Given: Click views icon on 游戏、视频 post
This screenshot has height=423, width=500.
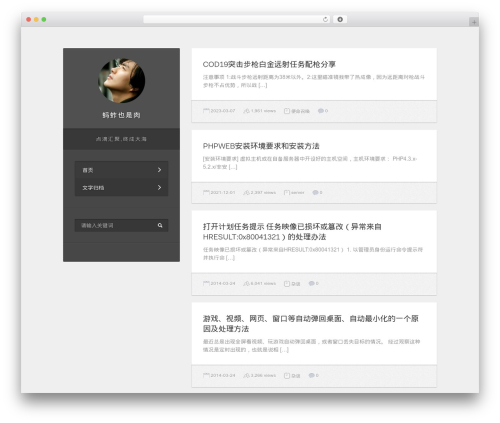Looking at the screenshot, I should [246, 375].
